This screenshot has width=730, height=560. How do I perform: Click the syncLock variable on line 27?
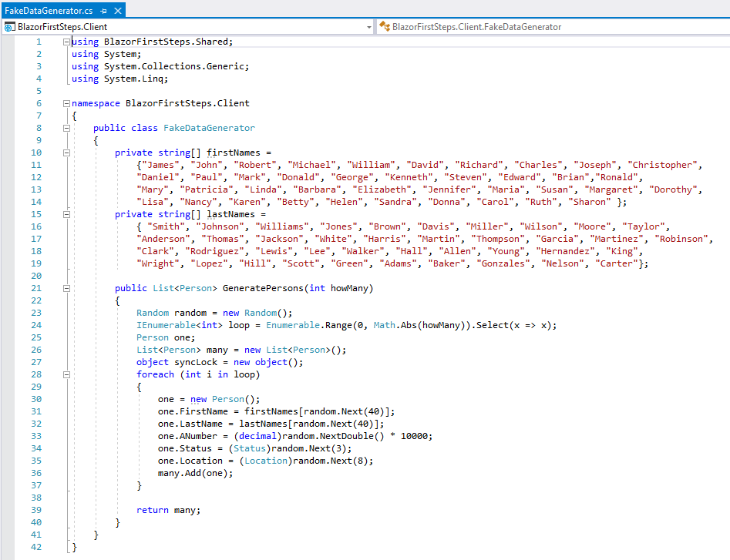click(x=196, y=362)
